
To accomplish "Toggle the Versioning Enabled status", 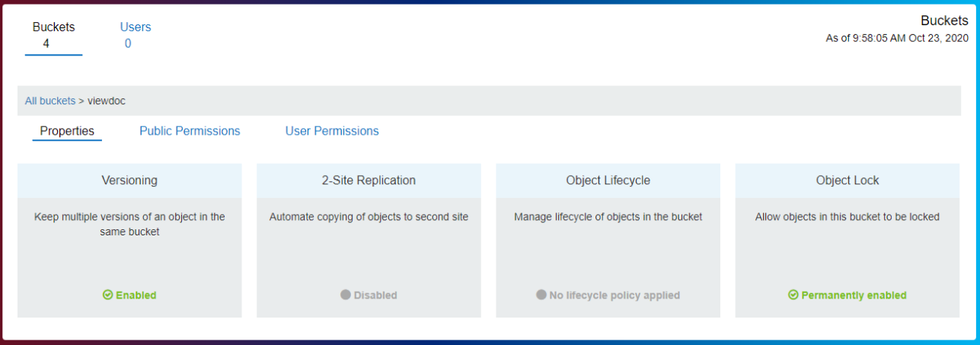I will tap(136, 295).
